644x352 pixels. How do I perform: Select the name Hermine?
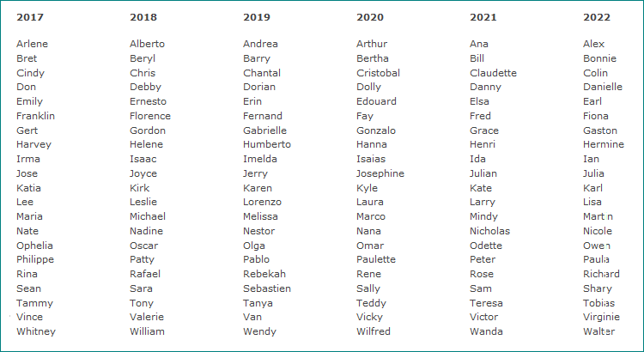point(604,144)
